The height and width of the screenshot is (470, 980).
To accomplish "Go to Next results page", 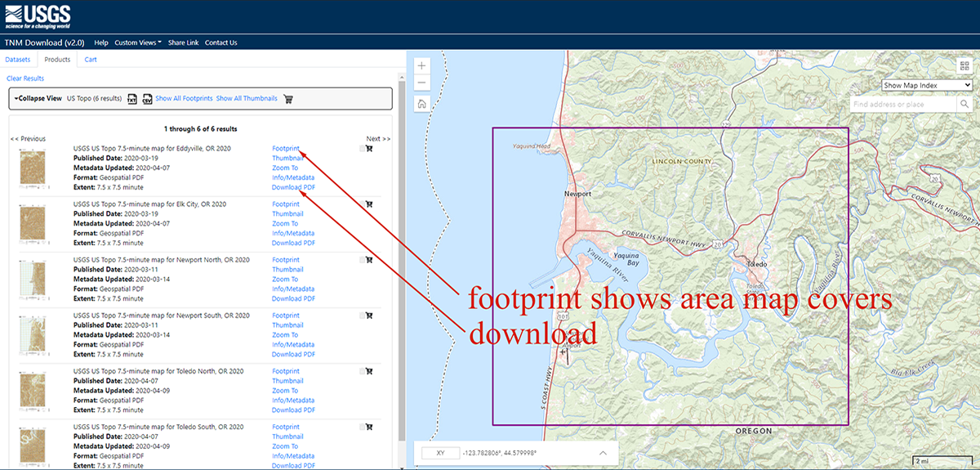I will tap(378, 139).
